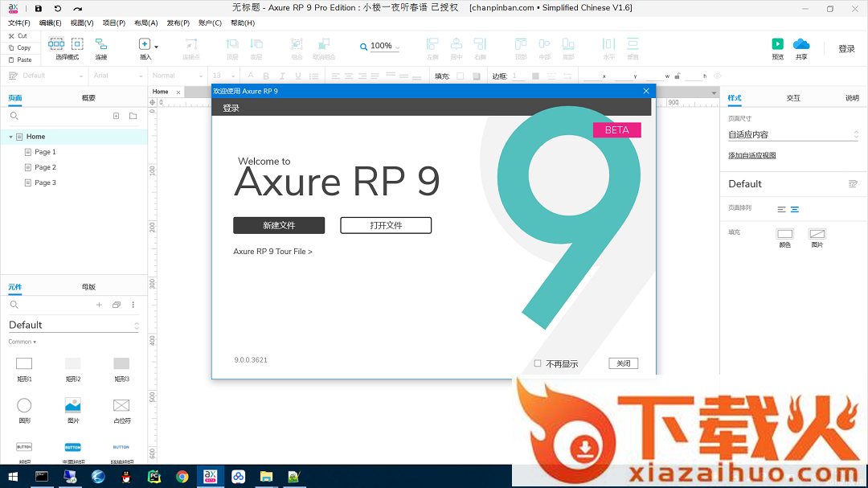Image resolution: width=868 pixels, height=488 pixels.
Task: Switch to the 交互 interactions tab
Action: 793,98
